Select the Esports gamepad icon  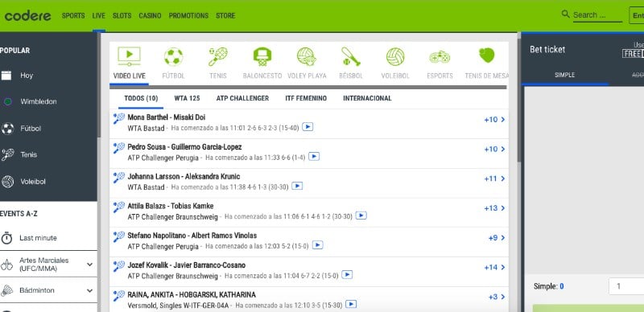click(440, 56)
